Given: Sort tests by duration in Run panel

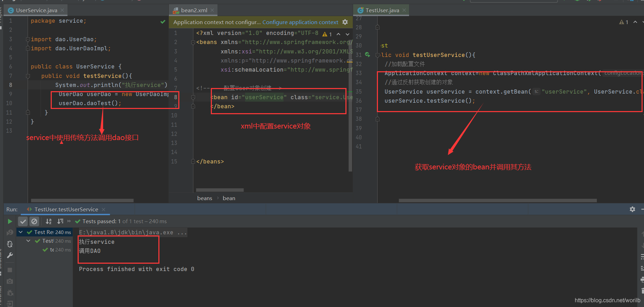Looking at the screenshot, I should tap(60, 221).
